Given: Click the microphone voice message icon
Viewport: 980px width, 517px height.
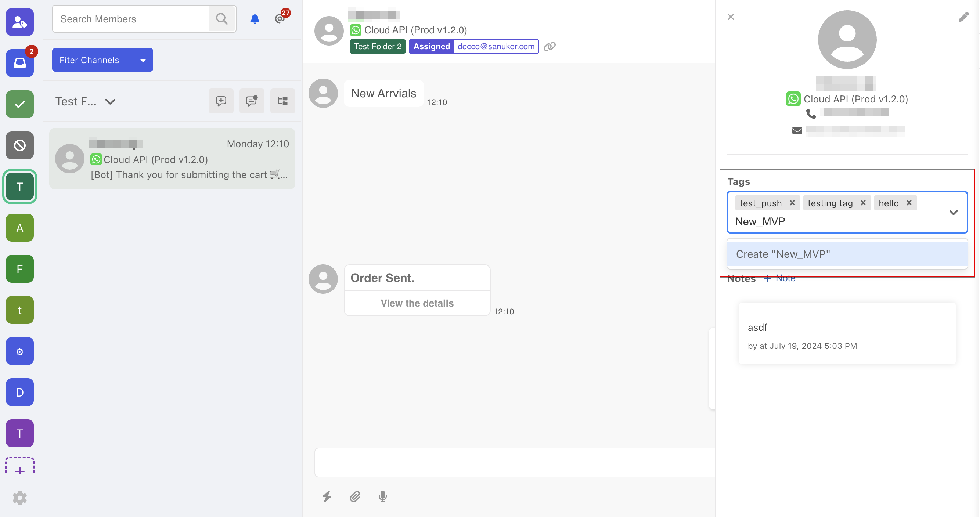Looking at the screenshot, I should click(383, 496).
